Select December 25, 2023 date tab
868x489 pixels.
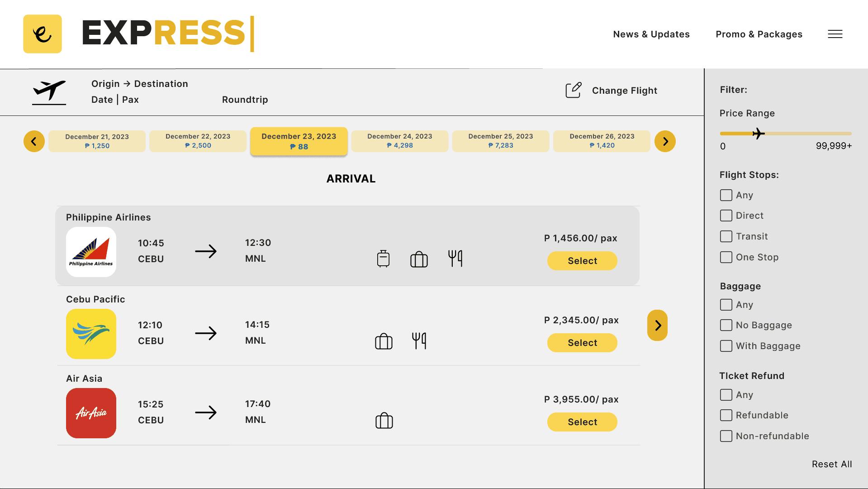coord(500,141)
